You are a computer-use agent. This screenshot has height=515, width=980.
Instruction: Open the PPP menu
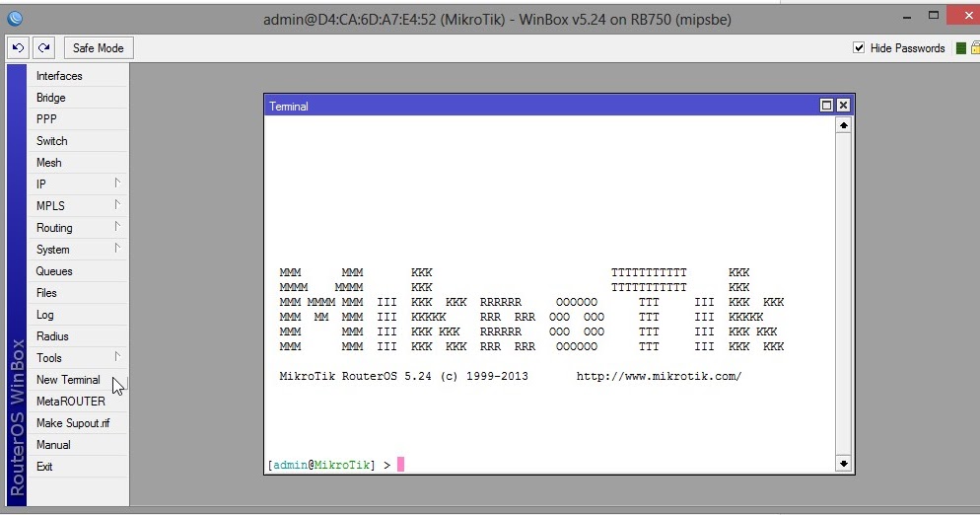(78, 119)
